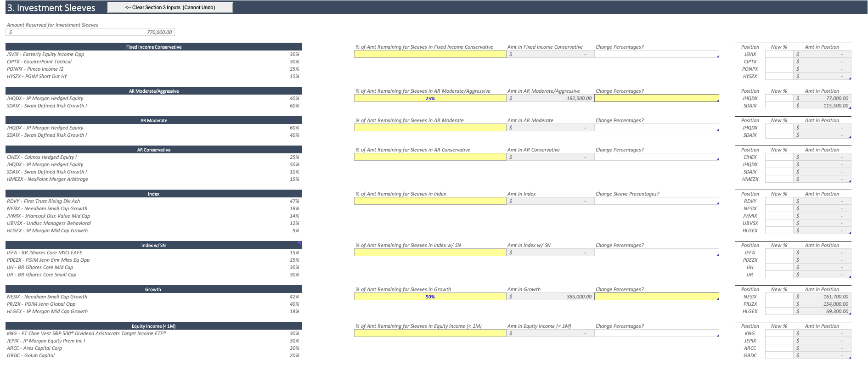Click IJH - BR iShares Core Mid Cap row
The width and height of the screenshot is (868, 365).
tap(153, 267)
